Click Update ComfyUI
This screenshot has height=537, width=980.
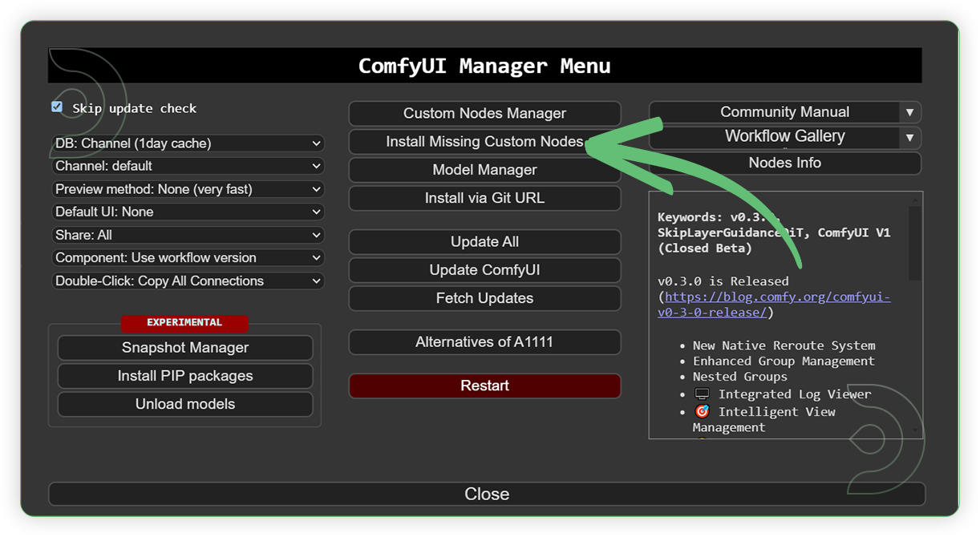pos(484,270)
